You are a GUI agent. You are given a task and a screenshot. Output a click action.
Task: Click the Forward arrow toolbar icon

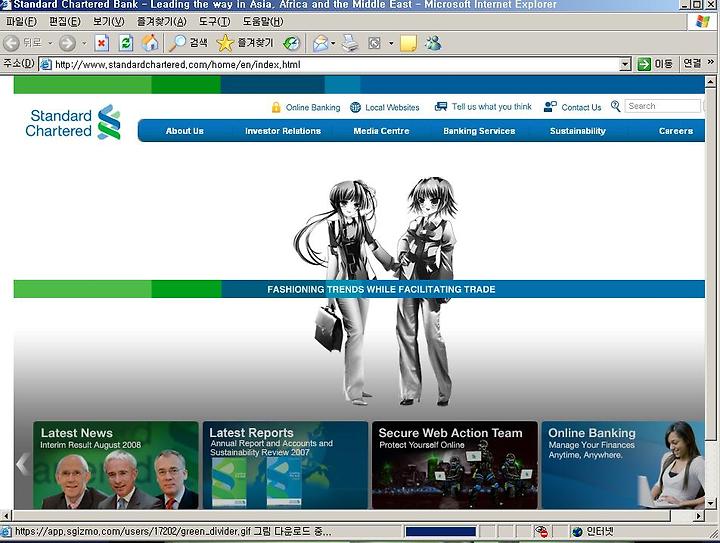(x=68, y=43)
